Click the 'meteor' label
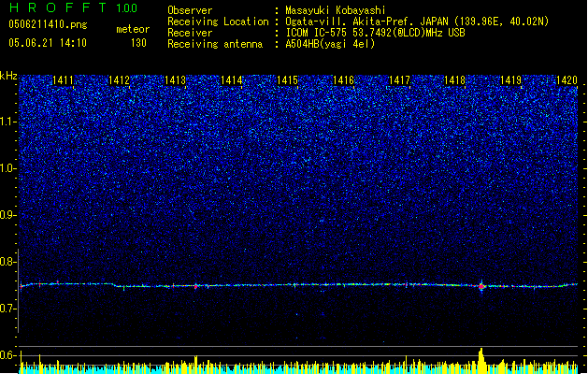The width and height of the screenshot is (588, 374). point(133,29)
